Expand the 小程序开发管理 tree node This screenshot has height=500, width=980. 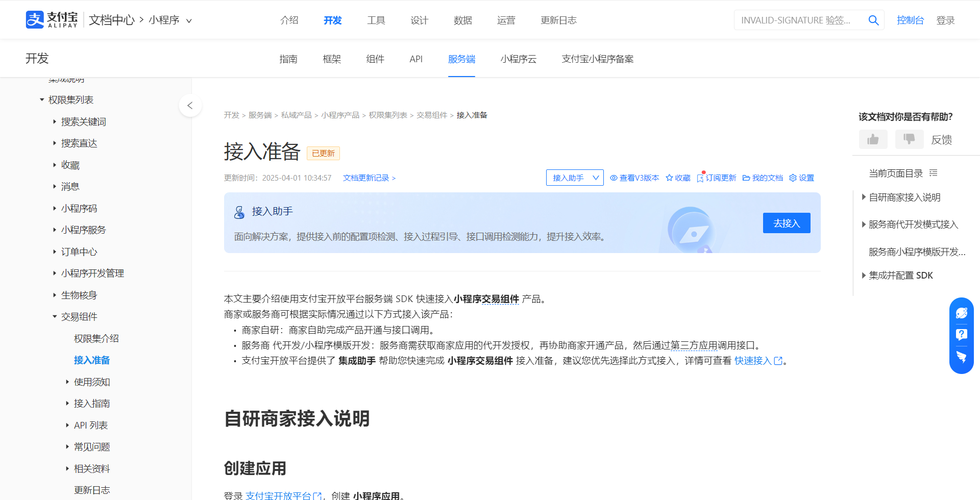(x=55, y=273)
